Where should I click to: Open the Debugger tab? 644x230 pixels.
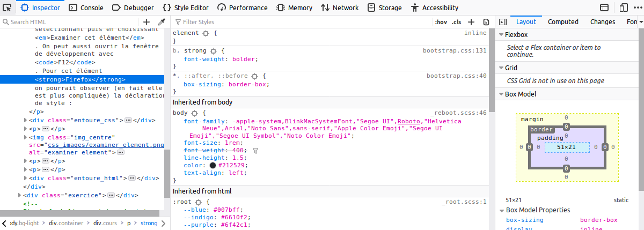133,8
